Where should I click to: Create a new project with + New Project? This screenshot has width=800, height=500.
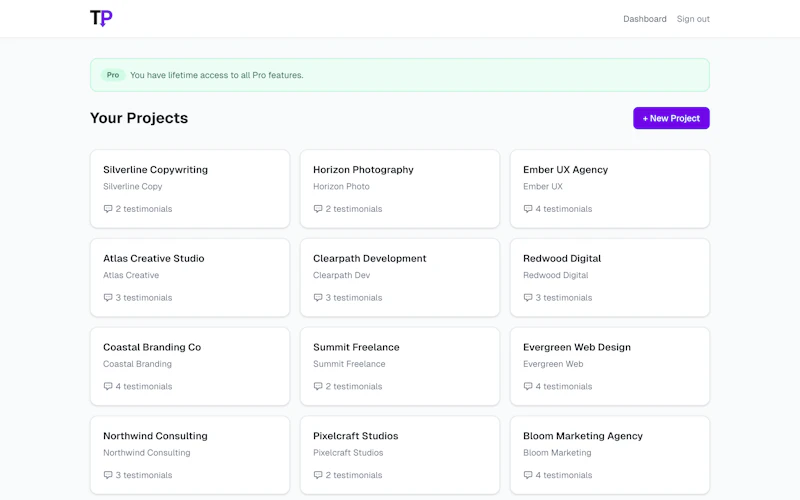click(671, 118)
